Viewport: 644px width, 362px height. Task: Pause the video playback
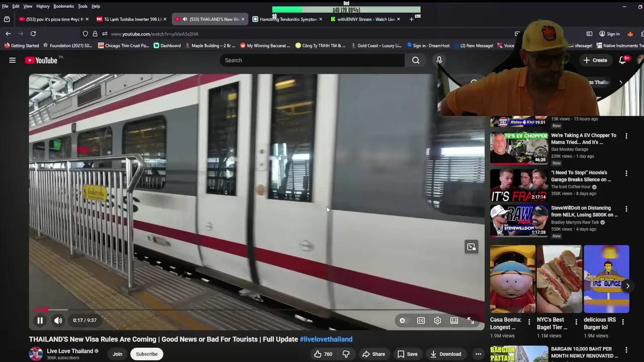pyautogui.click(x=40, y=320)
